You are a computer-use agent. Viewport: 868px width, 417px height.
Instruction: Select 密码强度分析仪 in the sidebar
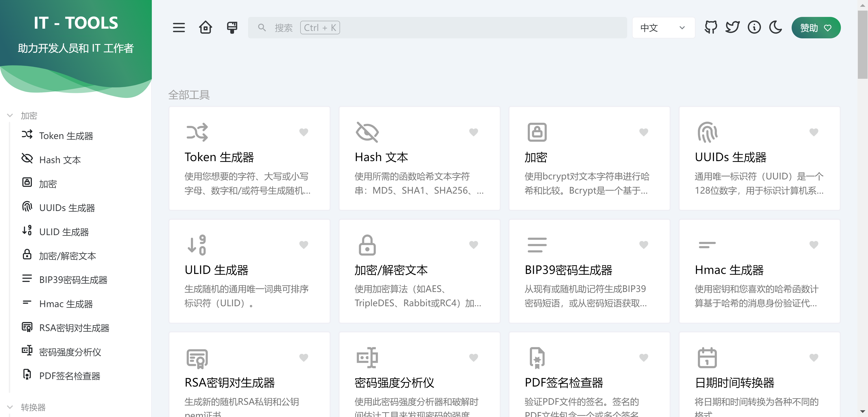[x=70, y=352]
